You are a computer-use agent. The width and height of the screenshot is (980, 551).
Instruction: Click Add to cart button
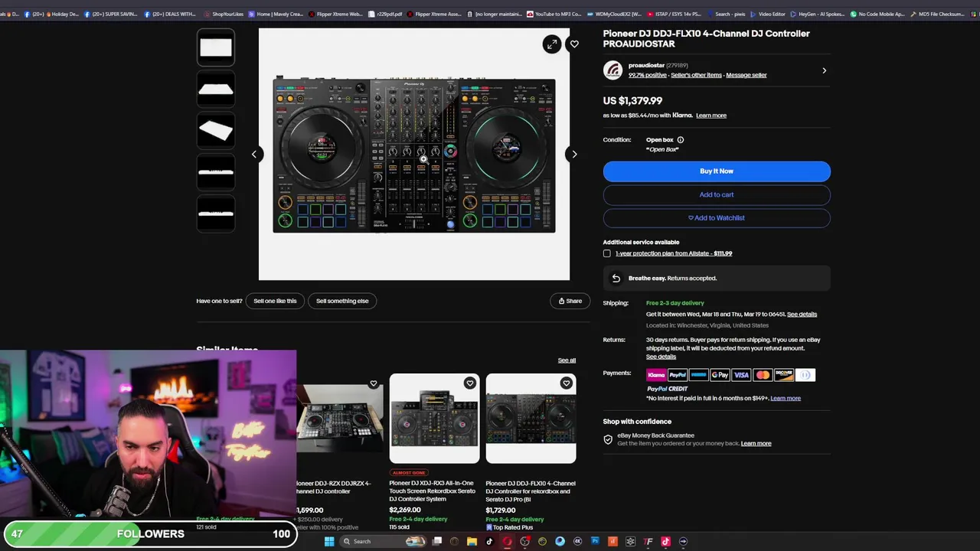(717, 194)
